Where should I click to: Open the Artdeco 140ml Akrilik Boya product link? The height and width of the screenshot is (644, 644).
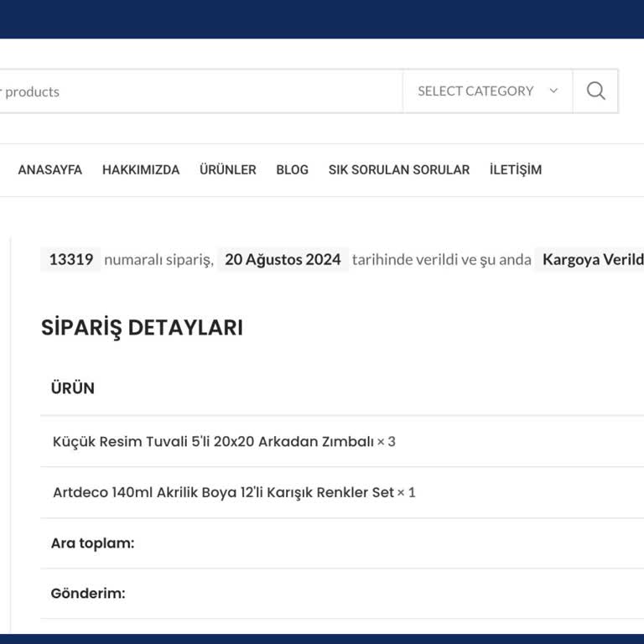[x=223, y=492]
